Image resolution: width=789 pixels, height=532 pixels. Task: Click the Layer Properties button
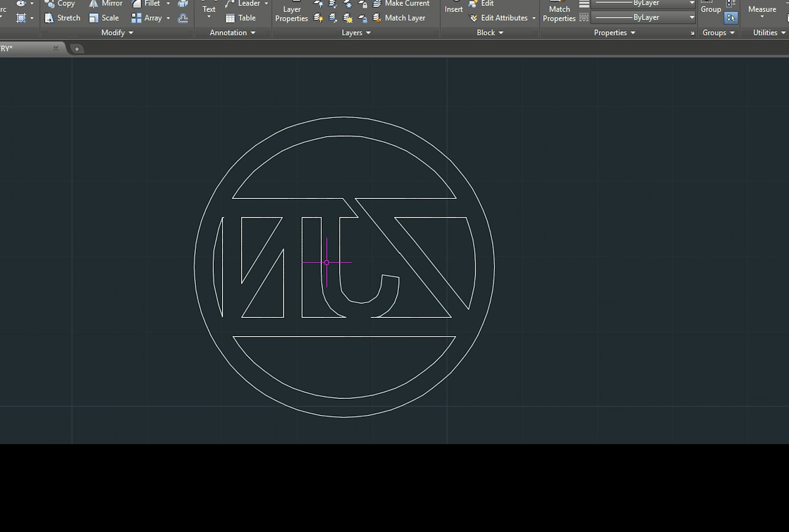pos(291,13)
